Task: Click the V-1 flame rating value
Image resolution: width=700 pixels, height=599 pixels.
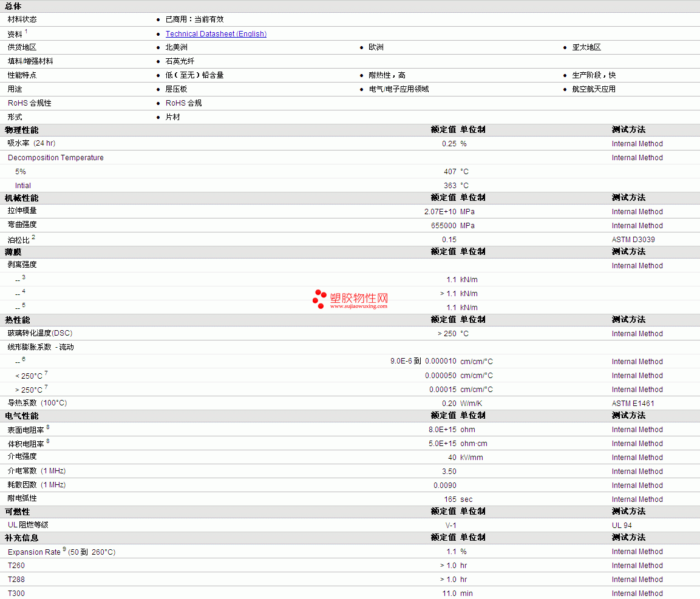Action: tap(451, 526)
